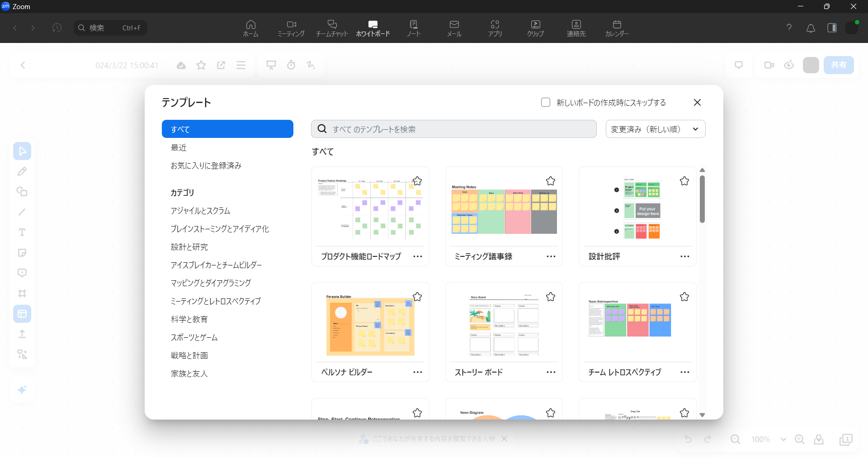Favorite the ミーティング議事録 template star
Screen dimensions: 868x458
click(550, 181)
